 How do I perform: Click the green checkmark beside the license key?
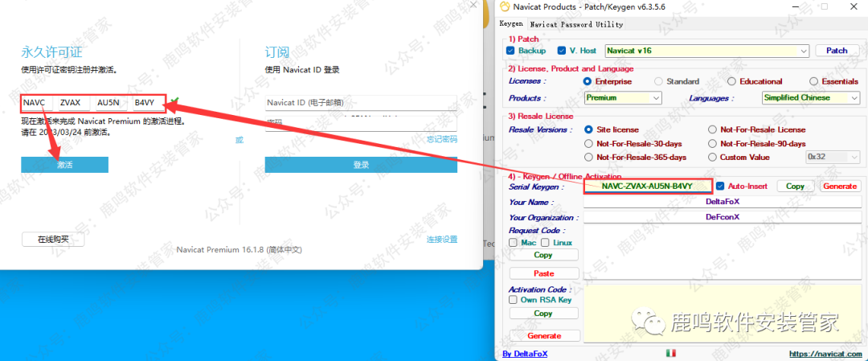(174, 102)
